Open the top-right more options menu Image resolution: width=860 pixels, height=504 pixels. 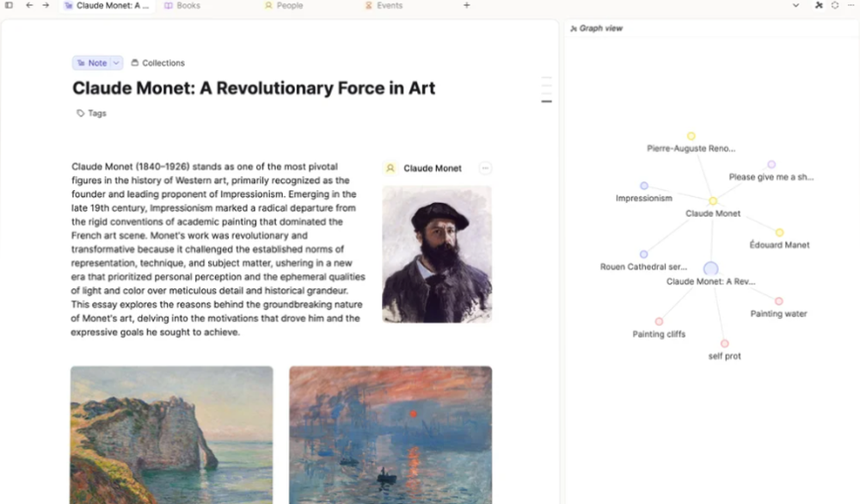[x=851, y=5]
